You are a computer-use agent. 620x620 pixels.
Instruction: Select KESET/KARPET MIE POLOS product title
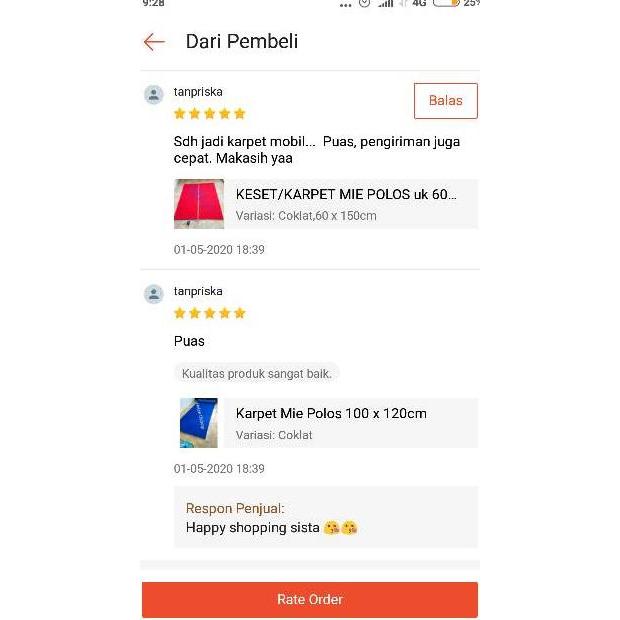[346, 195]
